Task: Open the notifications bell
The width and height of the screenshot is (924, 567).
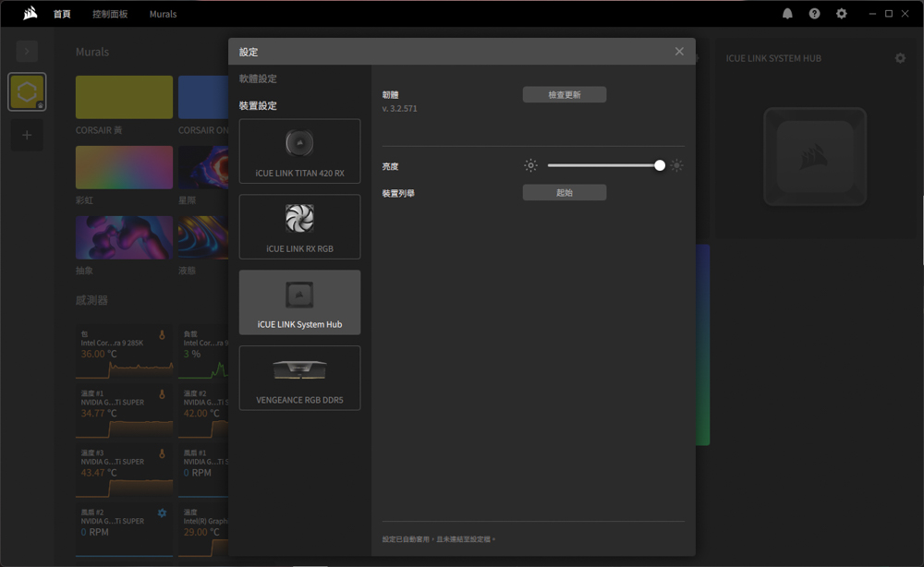Action: coord(787,14)
